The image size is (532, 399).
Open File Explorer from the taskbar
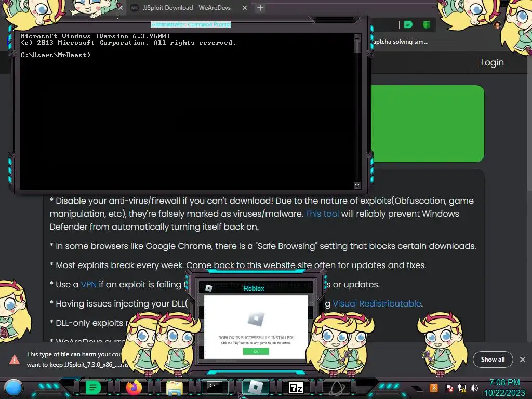pos(175,388)
